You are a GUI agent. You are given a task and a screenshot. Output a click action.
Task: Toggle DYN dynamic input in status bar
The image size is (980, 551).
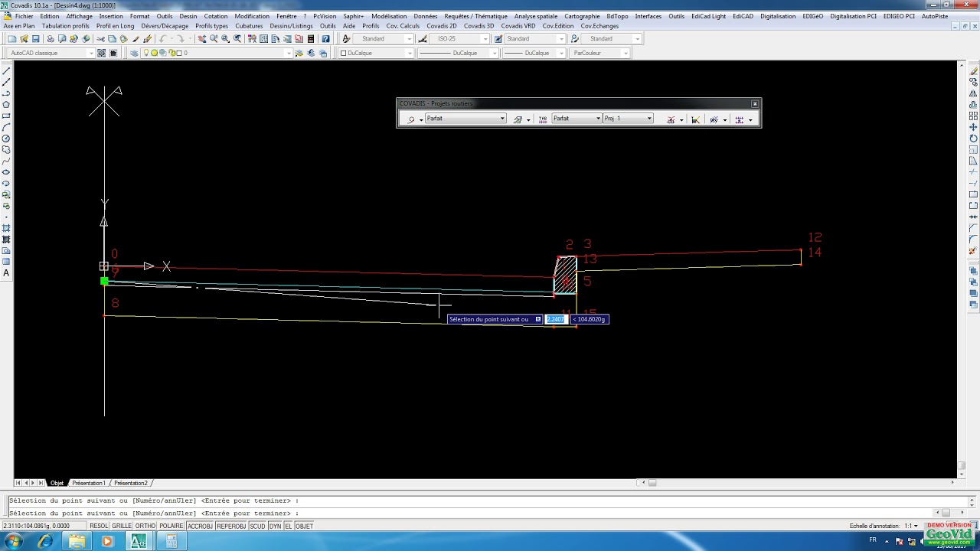[x=275, y=526]
